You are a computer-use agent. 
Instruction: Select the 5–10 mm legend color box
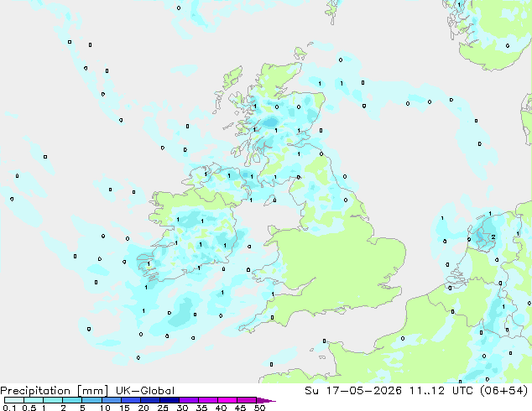pyautogui.click(x=91, y=400)
